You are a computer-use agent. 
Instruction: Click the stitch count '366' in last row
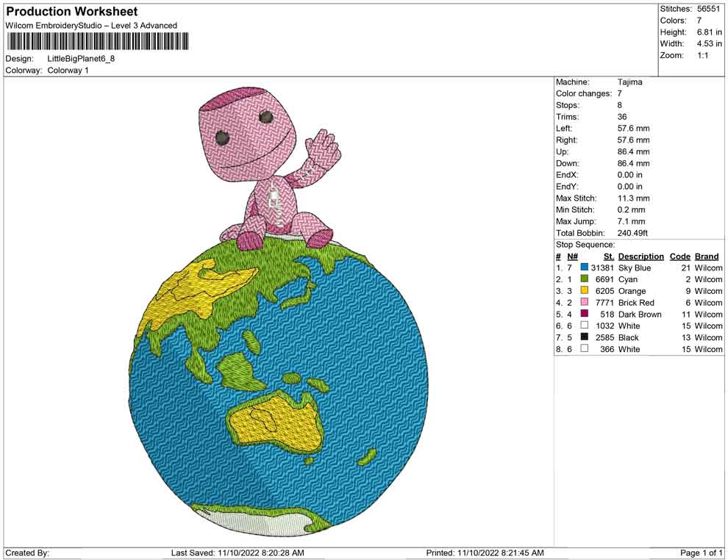607,349
